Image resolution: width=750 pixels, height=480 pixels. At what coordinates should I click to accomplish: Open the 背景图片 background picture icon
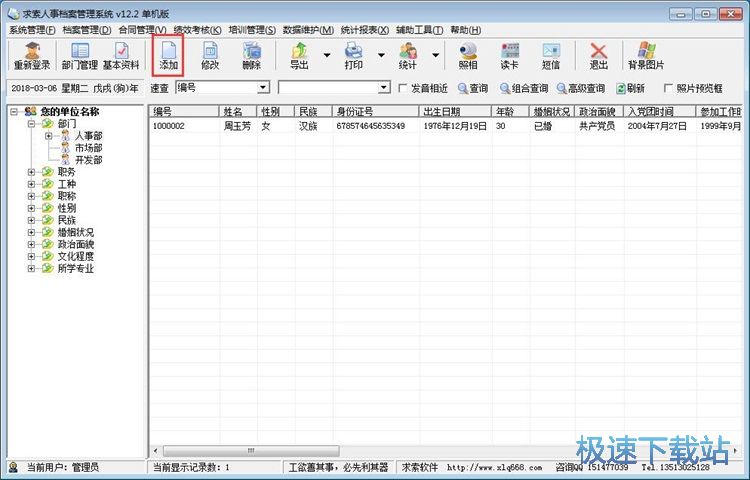point(646,56)
